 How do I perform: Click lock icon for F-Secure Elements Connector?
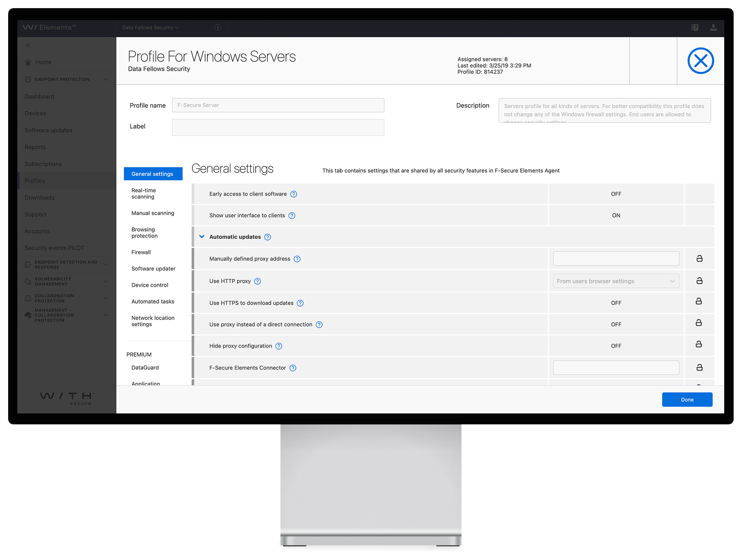coord(699,368)
